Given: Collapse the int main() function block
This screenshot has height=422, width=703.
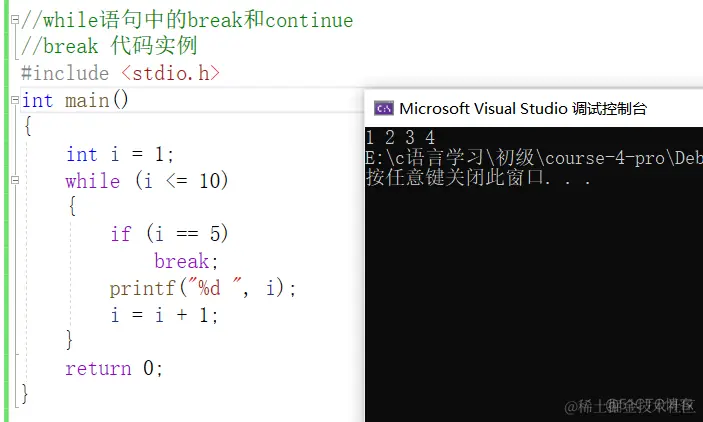Looking at the screenshot, I should tap(15, 100).
